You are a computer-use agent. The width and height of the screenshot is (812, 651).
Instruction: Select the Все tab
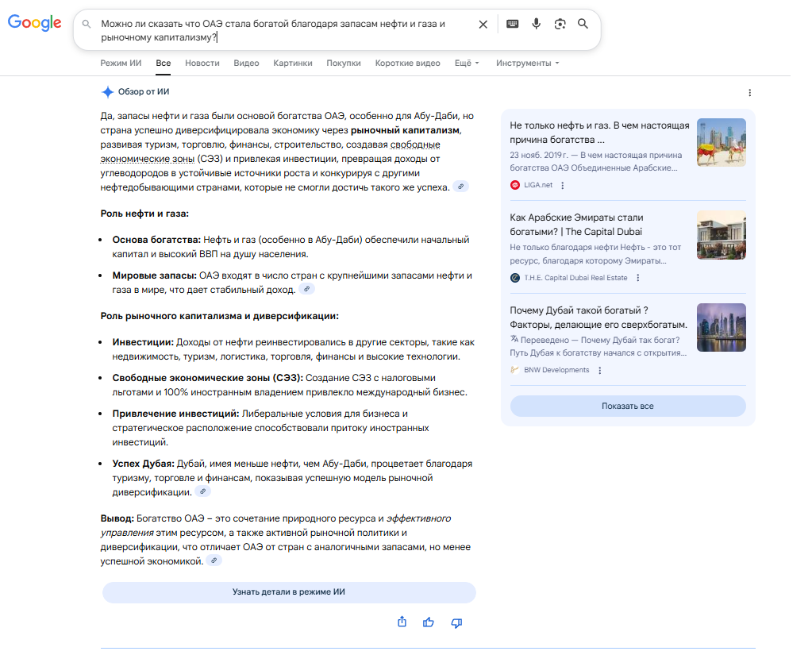164,64
